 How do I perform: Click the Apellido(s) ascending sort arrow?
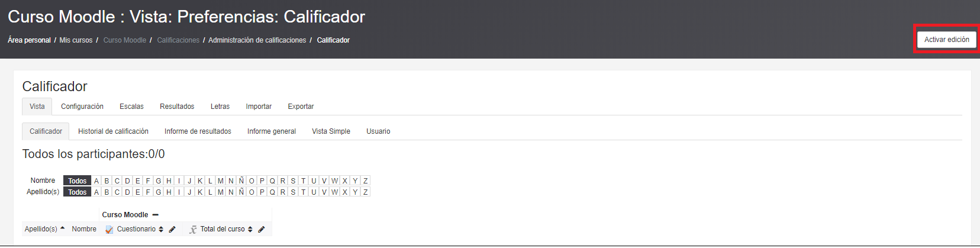click(62, 228)
